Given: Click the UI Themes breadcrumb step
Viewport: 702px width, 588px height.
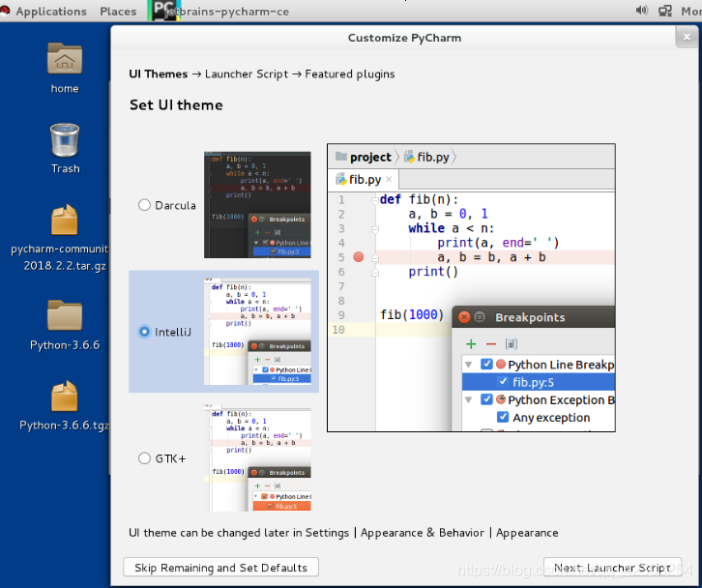Looking at the screenshot, I should click(x=159, y=73).
